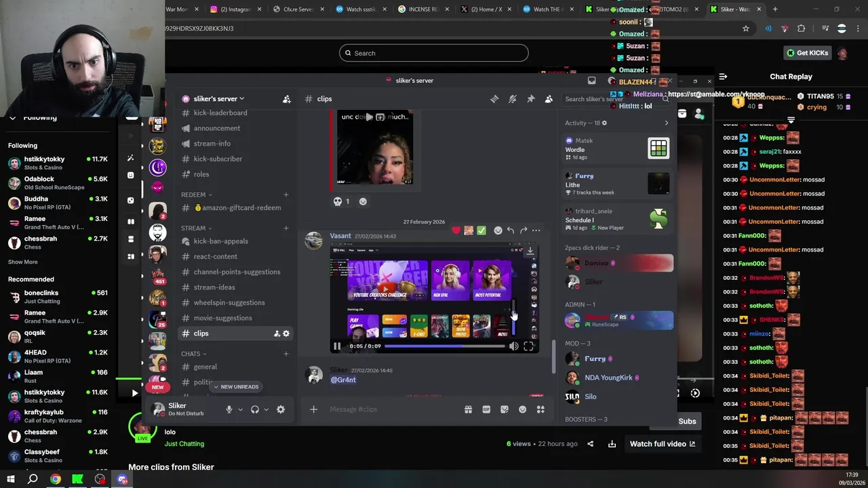Click the Kick Search box
The height and width of the screenshot is (488, 868).
[434, 53]
